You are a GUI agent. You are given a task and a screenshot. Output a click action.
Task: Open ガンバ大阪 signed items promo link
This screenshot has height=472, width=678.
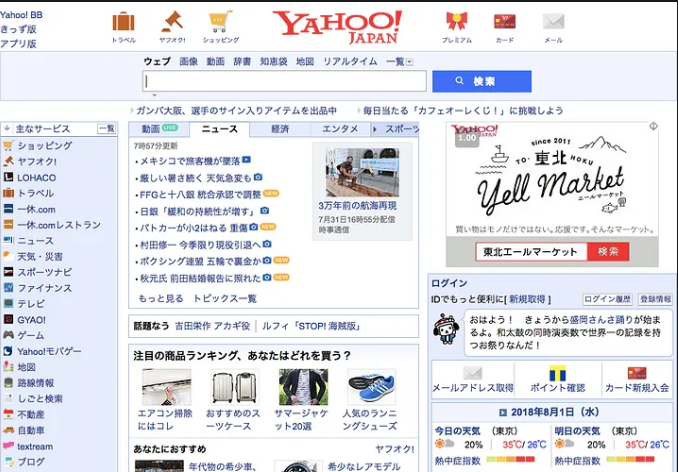236,111
